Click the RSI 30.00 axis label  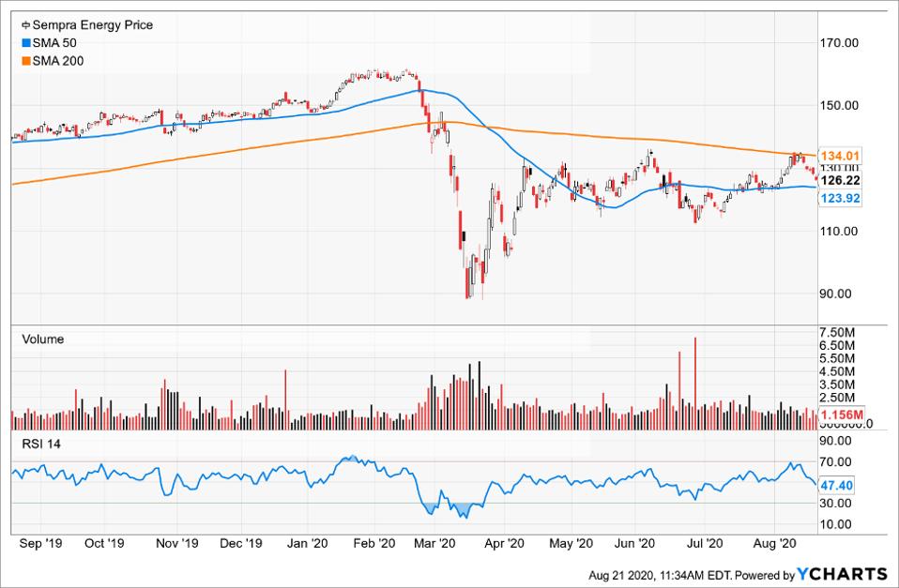[836, 504]
